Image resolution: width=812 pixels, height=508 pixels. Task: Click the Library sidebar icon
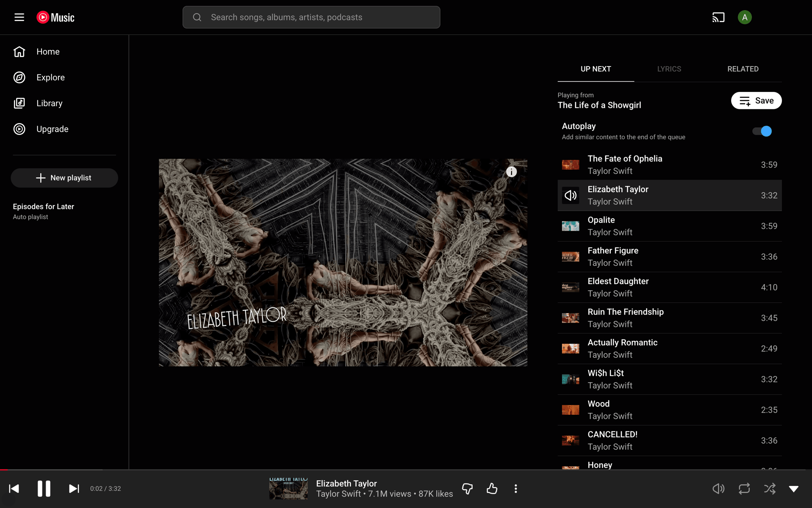(x=19, y=103)
